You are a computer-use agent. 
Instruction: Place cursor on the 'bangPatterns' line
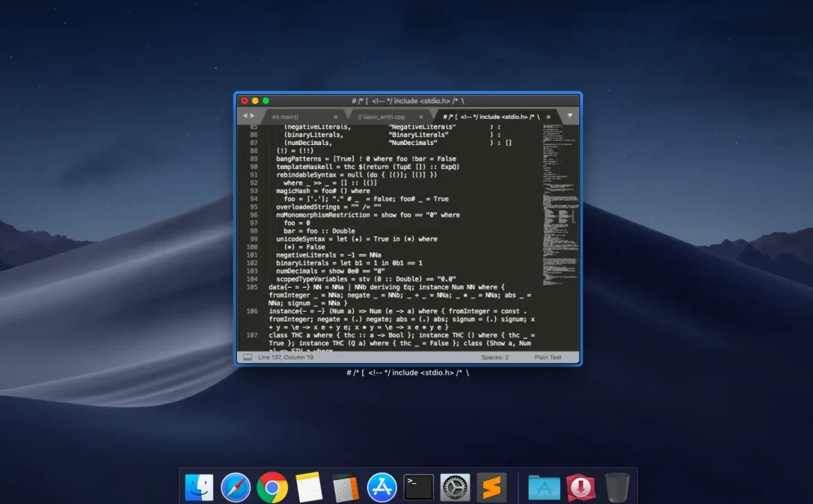click(366, 159)
